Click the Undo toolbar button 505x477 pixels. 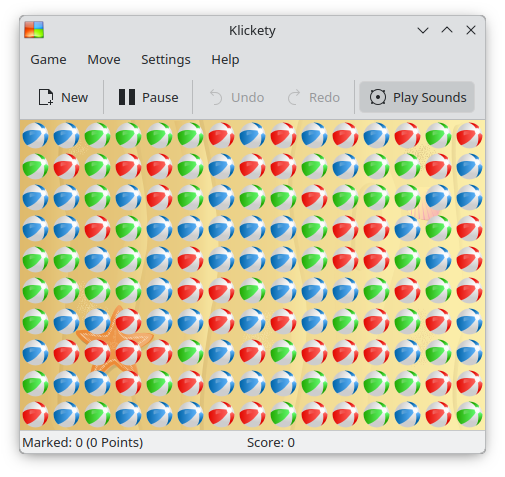tap(237, 97)
